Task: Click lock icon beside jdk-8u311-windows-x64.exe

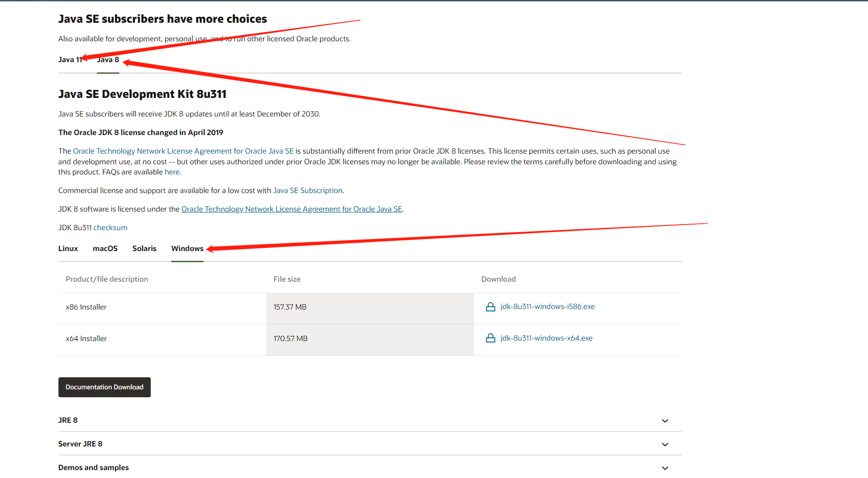Action: [490, 338]
